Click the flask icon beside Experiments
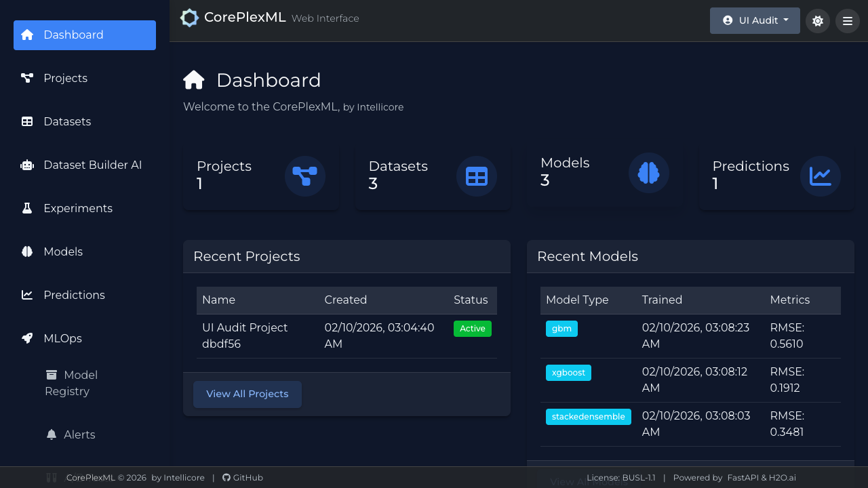The height and width of the screenshot is (488, 868). (x=27, y=208)
